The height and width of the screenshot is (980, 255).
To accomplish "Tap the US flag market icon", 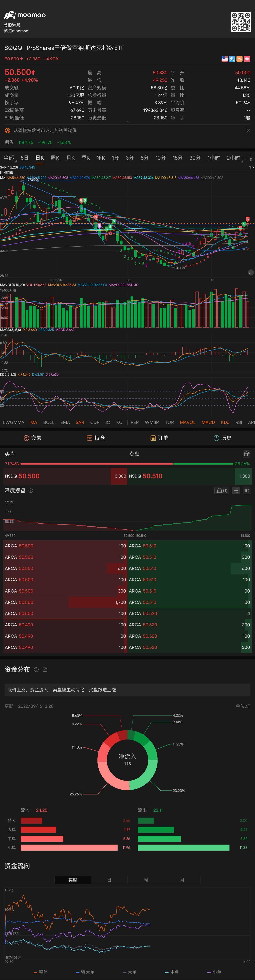I will [225, 59].
